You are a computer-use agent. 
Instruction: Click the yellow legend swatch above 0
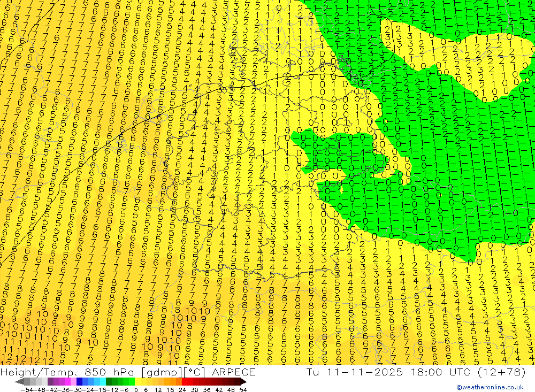[138, 381]
